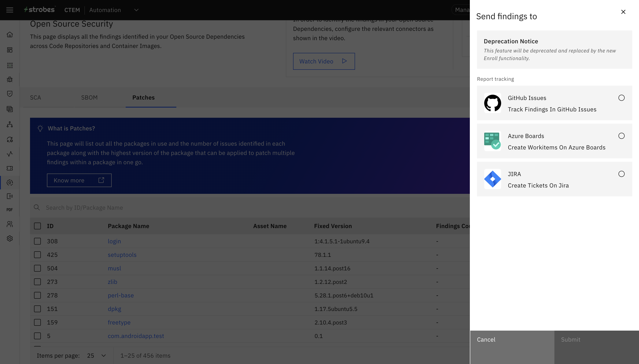
Task: Click the shield checkmark sidebar icon
Action: tap(10, 94)
